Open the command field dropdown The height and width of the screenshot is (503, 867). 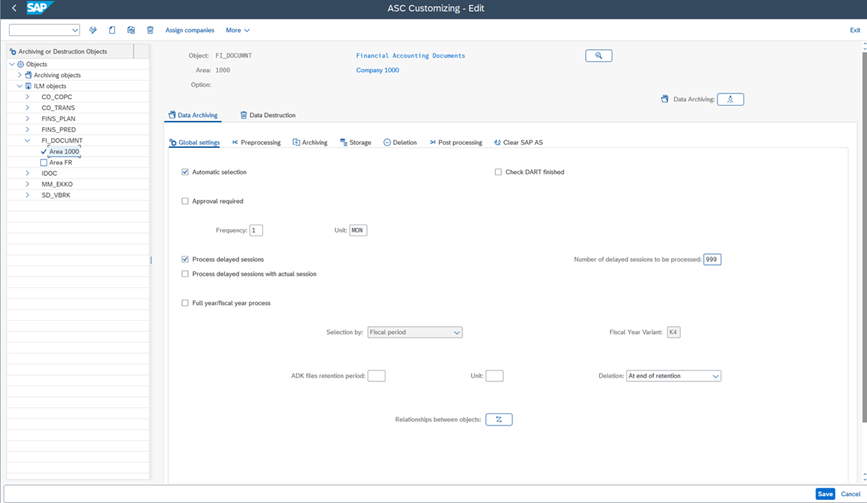click(75, 30)
